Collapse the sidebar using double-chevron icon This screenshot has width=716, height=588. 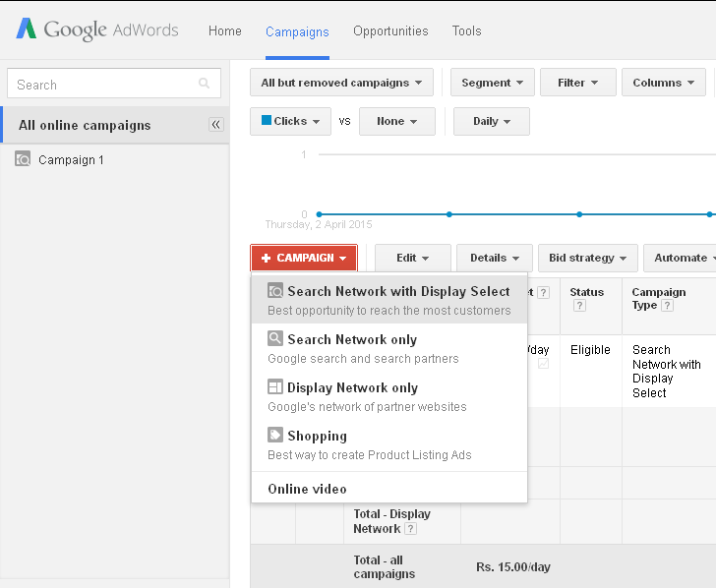216,125
